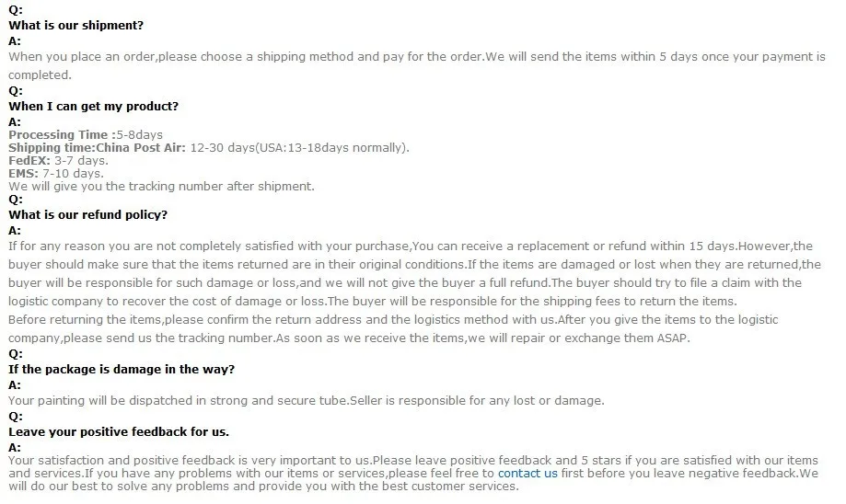Click the 'What is our refund policy?' heading

[88, 214]
